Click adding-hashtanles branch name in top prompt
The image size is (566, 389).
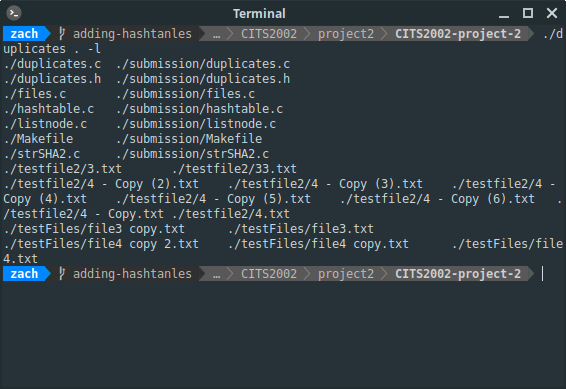pos(132,34)
